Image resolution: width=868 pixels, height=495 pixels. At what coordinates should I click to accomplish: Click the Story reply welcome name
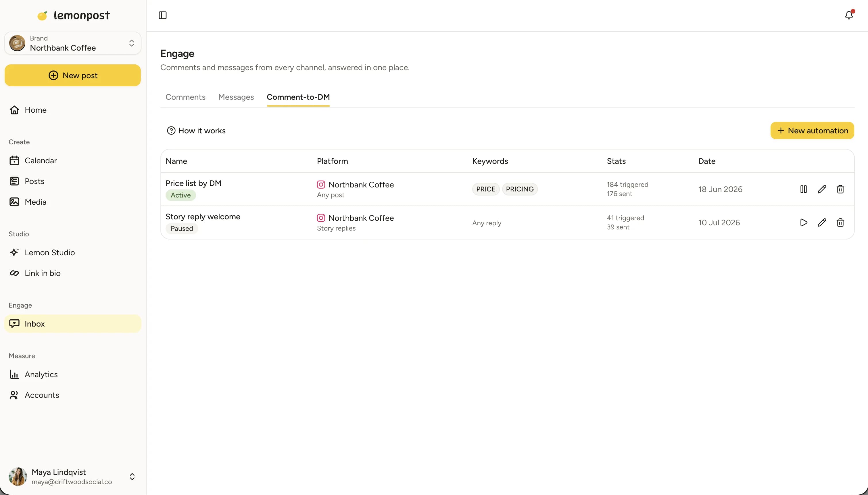203,216
